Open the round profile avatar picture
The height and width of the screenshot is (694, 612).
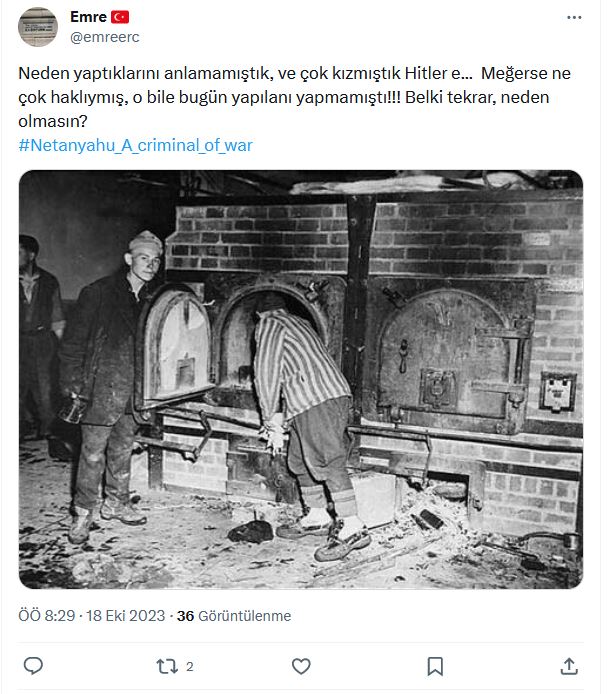pyautogui.click(x=38, y=27)
